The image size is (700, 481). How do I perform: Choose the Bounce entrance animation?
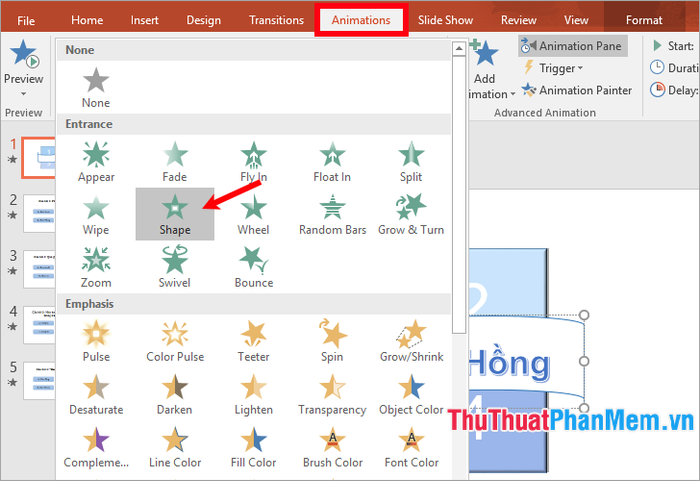coord(253,266)
